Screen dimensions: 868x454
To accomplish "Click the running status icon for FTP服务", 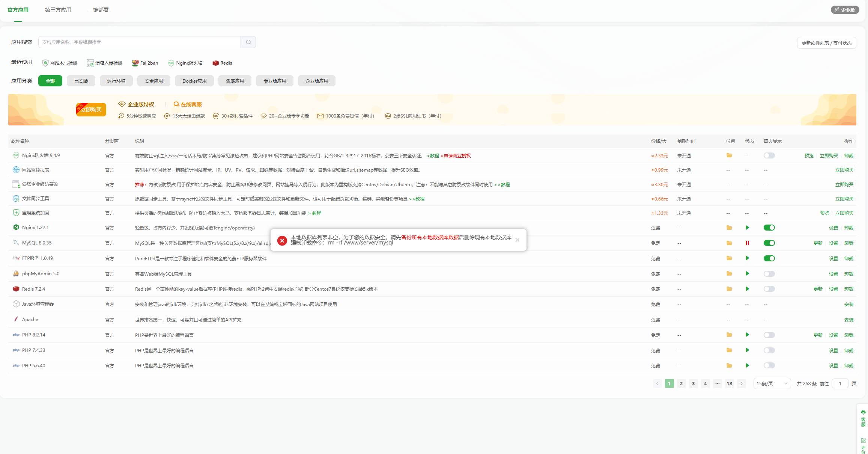I will click(748, 258).
